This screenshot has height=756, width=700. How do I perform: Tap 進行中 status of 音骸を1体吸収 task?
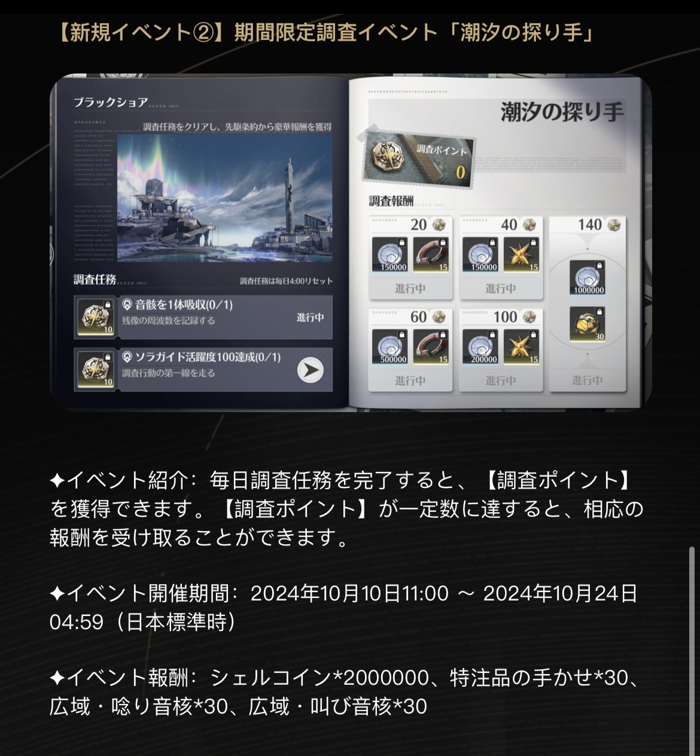point(311,318)
